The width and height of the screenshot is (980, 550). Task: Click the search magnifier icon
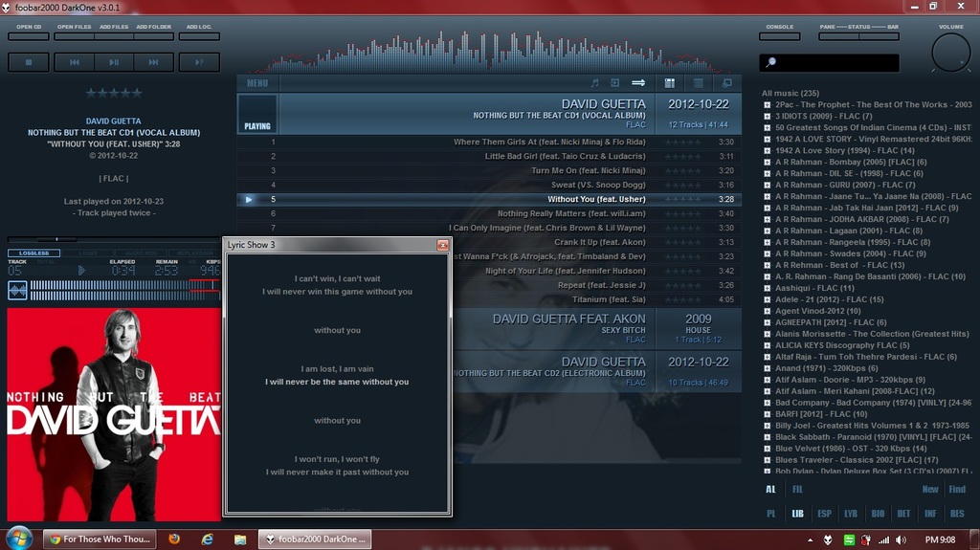point(770,62)
